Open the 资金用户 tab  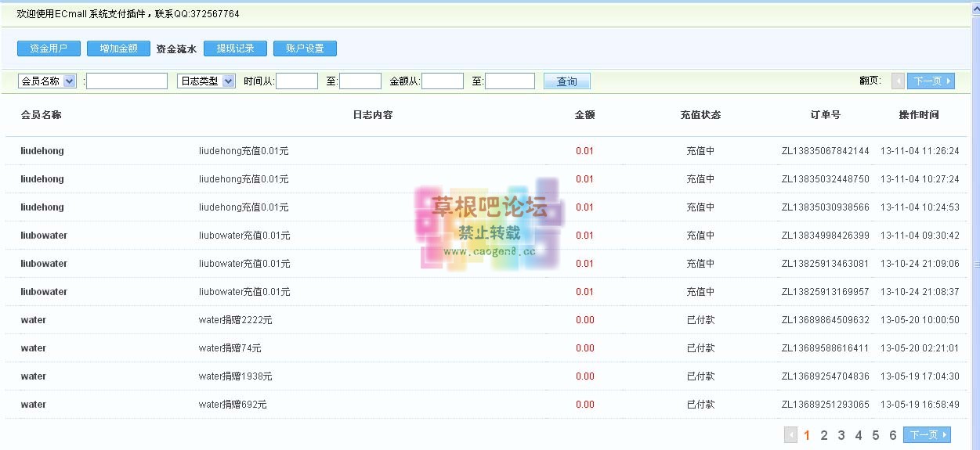point(49,49)
